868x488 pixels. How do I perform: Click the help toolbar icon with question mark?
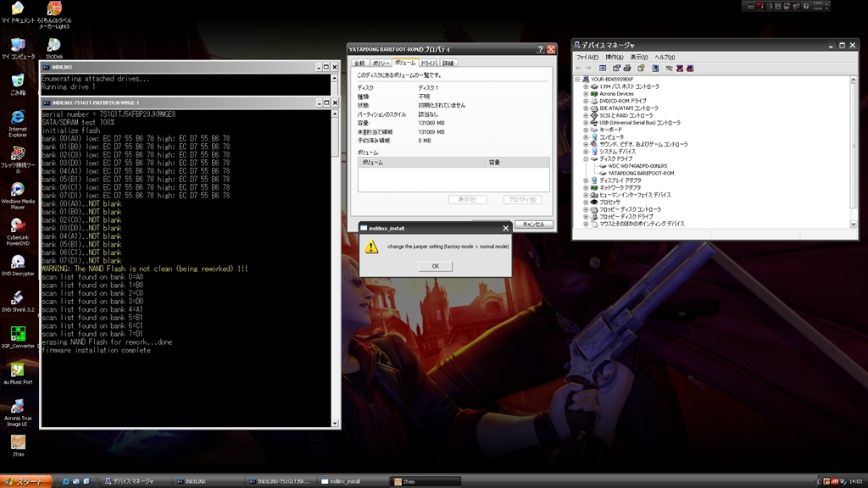pos(642,68)
